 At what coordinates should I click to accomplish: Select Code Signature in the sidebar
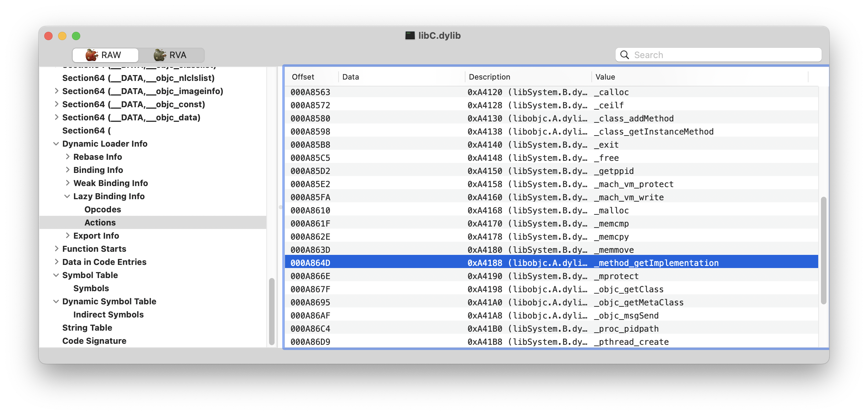(94, 341)
